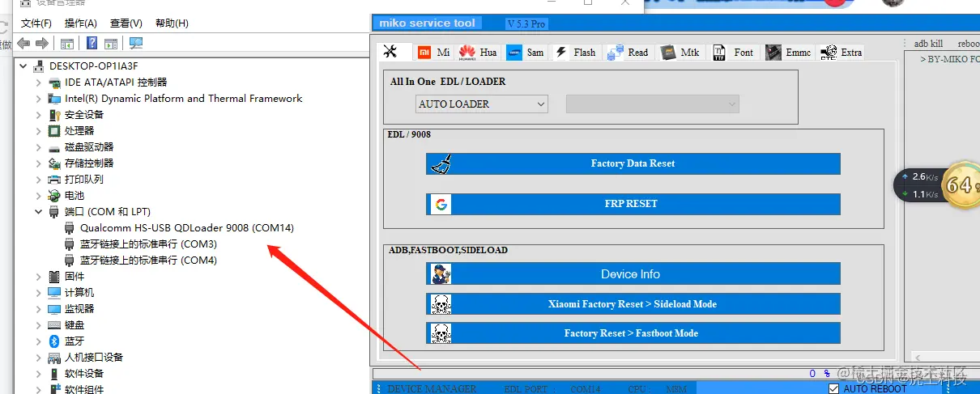Click the Factory Data Reset button

click(x=633, y=163)
